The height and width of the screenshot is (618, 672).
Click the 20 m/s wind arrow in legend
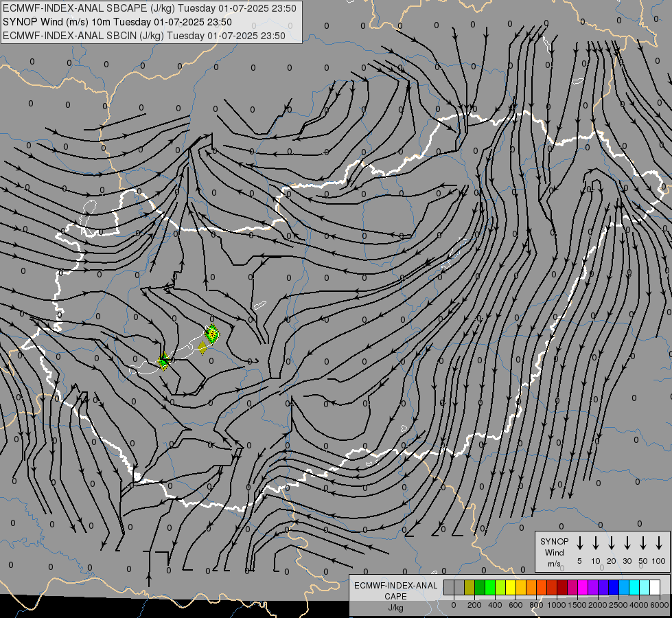[x=612, y=543]
